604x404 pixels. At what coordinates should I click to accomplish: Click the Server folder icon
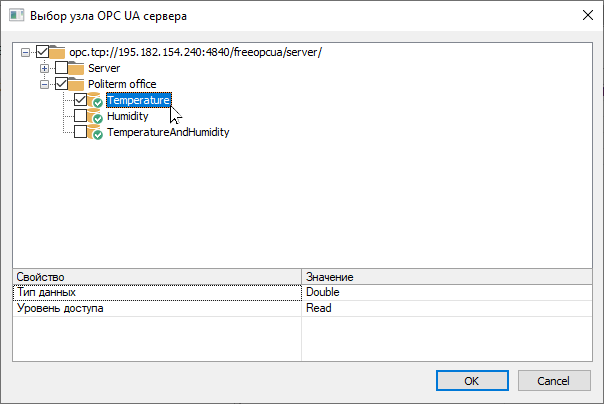click(77, 68)
